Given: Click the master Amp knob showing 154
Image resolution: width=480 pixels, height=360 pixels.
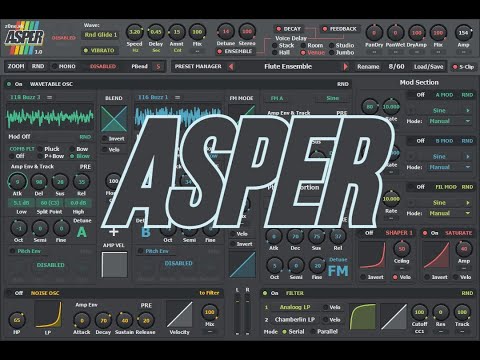Looking at the screenshot, I should pos(463,33).
